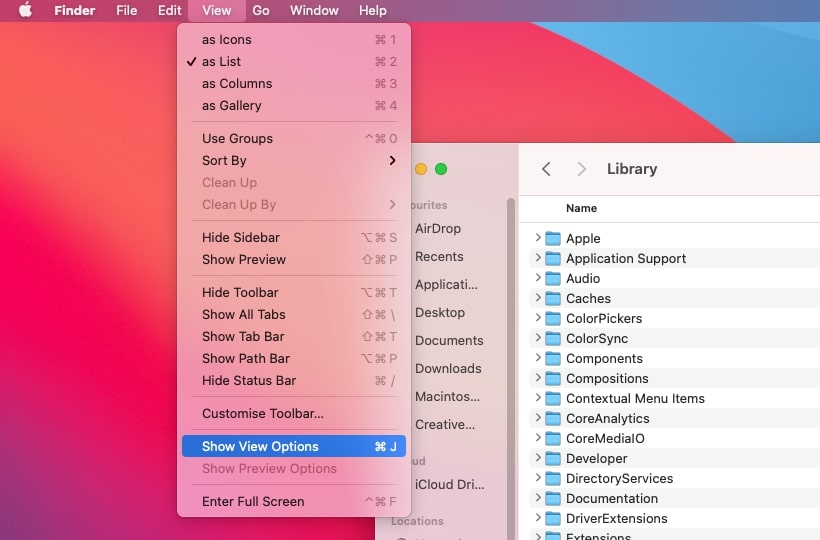Screen dimensions: 820x540
Task: Open Documents in the sidebar
Action: [449, 340]
